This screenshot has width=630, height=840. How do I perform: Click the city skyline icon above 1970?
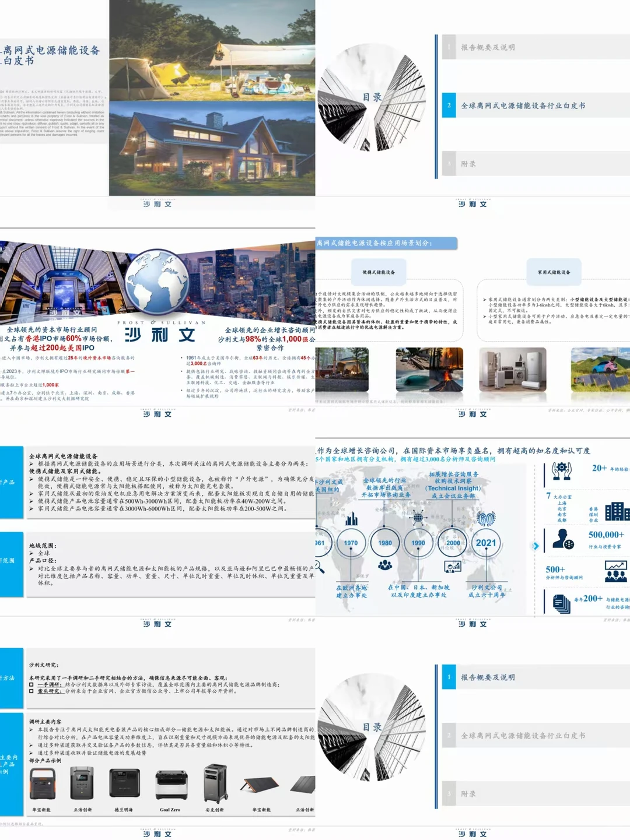(351, 518)
